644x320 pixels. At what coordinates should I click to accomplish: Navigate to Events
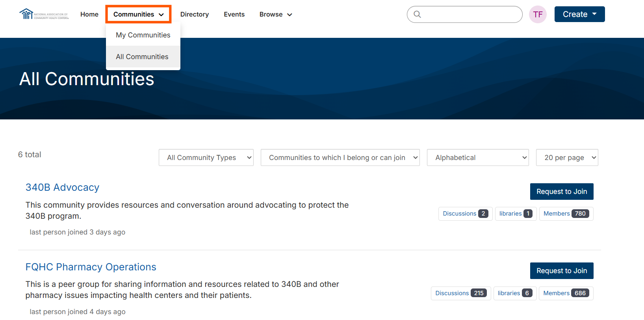tap(234, 15)
